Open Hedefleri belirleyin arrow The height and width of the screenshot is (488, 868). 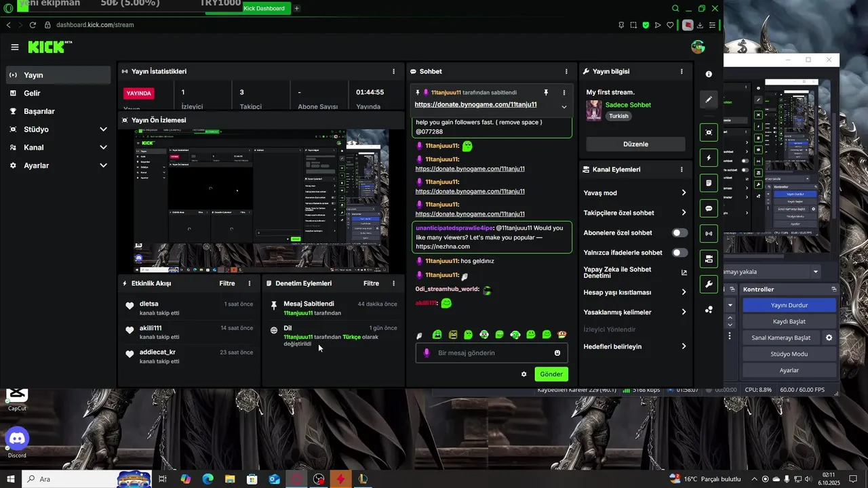(684, 346)
